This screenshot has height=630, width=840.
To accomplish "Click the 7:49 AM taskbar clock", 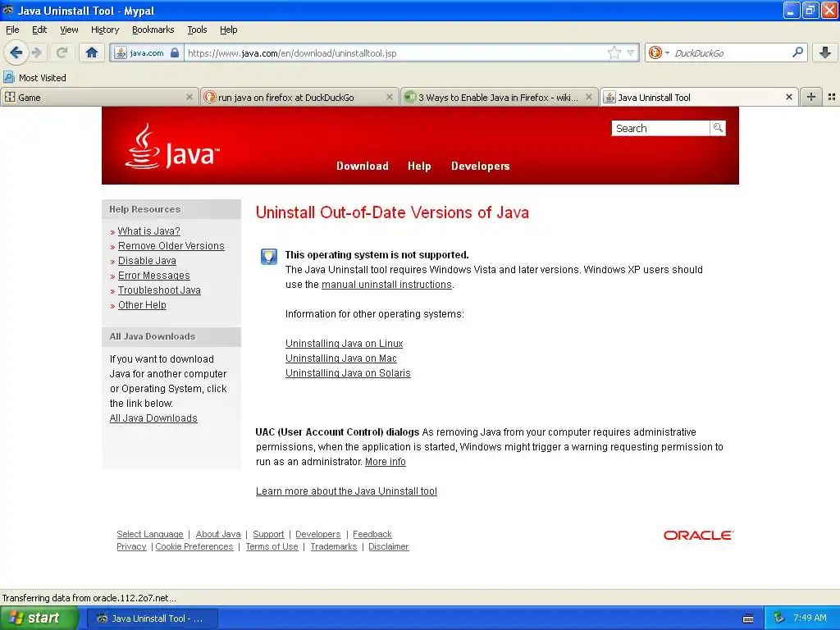I will (x=810, y=619).
